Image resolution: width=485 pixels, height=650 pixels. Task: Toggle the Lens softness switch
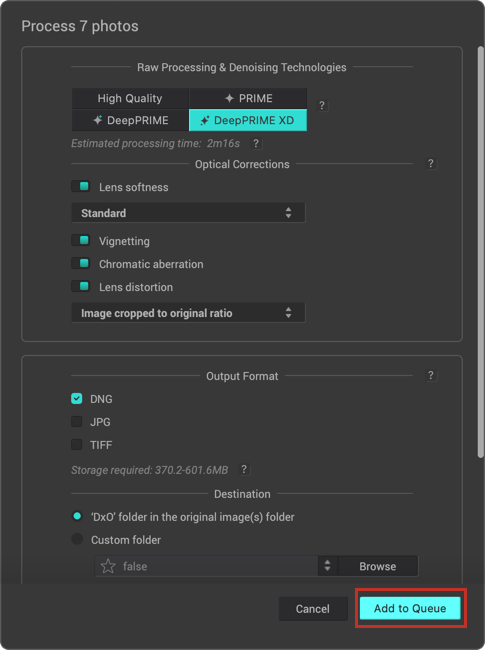tap(80, 187)
